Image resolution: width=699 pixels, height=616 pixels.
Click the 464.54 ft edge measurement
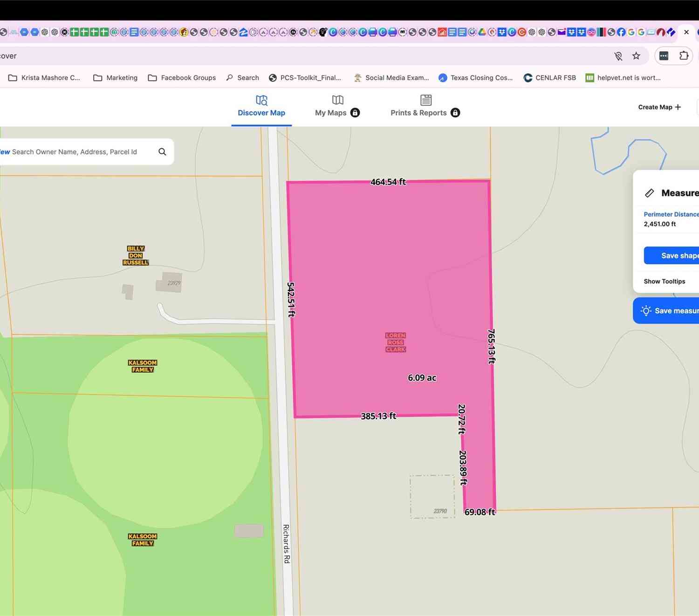click(x=388, y=182)
